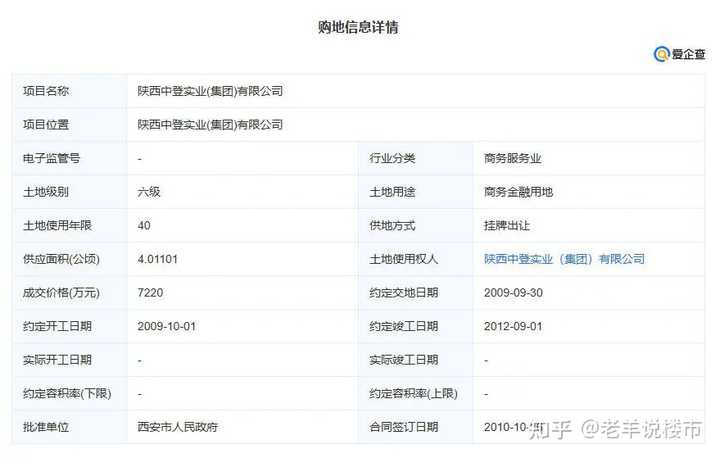Click the 供地方式 label
720x458 pixels.
[392, 225]
